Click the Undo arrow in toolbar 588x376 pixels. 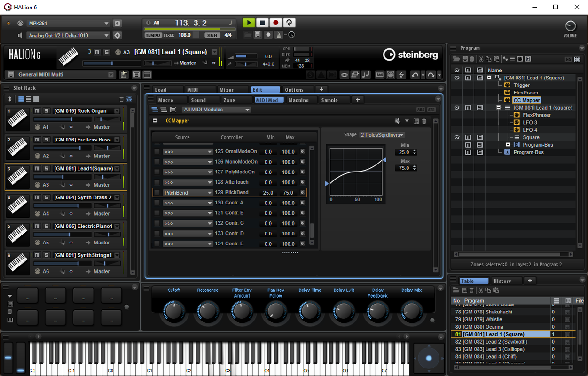(x=415, y=75)
